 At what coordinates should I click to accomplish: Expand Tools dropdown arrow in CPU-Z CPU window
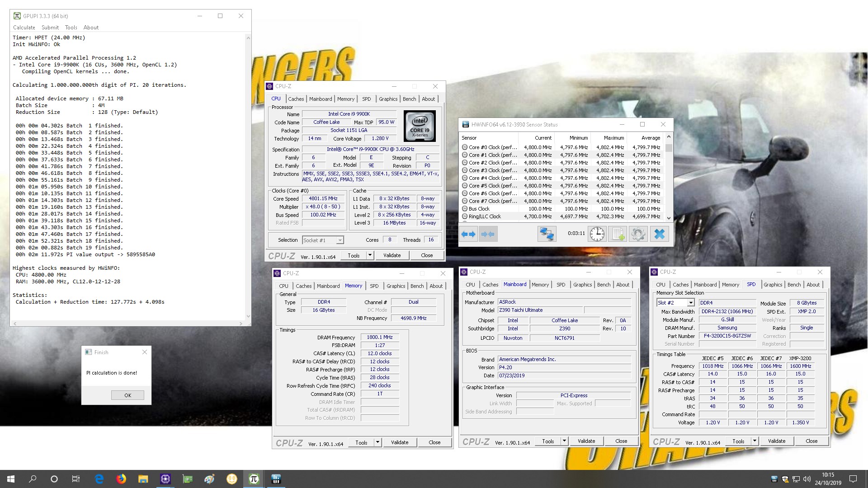pyautogui.click(x=370, y=255)
